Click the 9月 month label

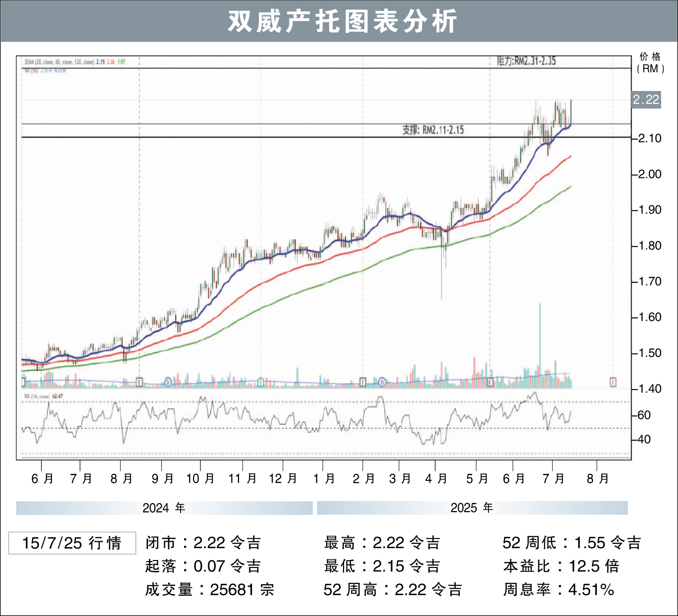pyautogui.click(x=162, y=479)
